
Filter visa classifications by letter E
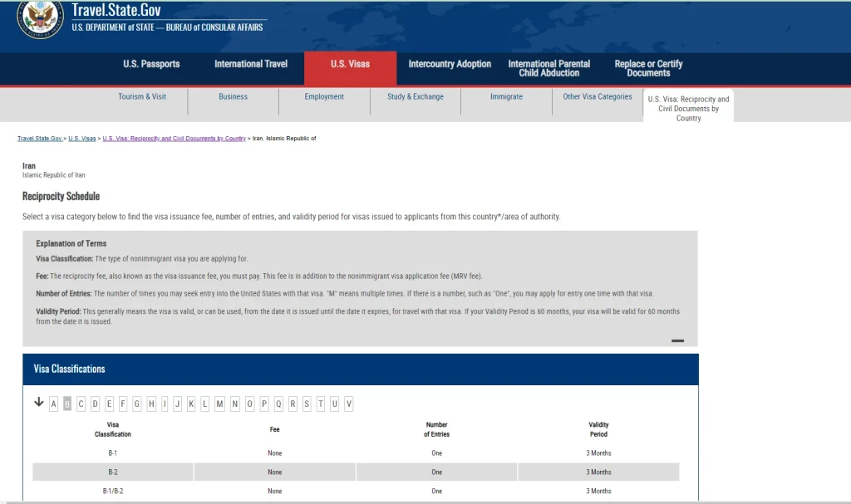point(109,404)
